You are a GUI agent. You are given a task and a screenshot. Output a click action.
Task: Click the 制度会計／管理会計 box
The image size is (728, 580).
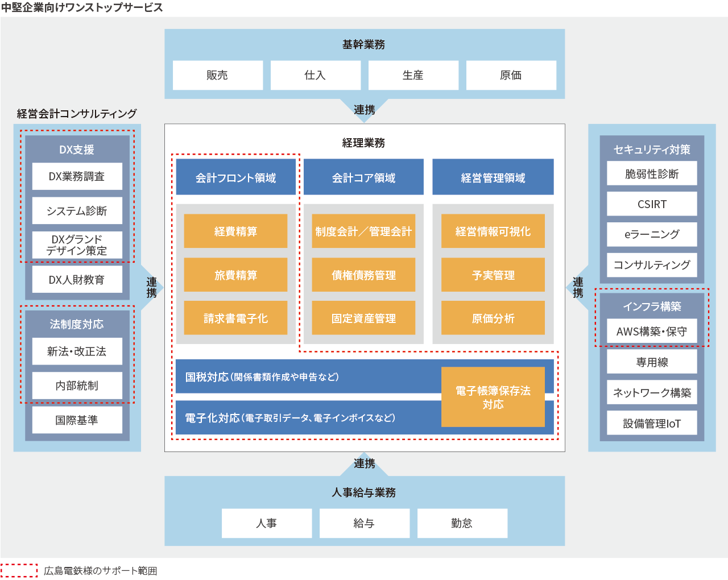(x=364, y=231)
